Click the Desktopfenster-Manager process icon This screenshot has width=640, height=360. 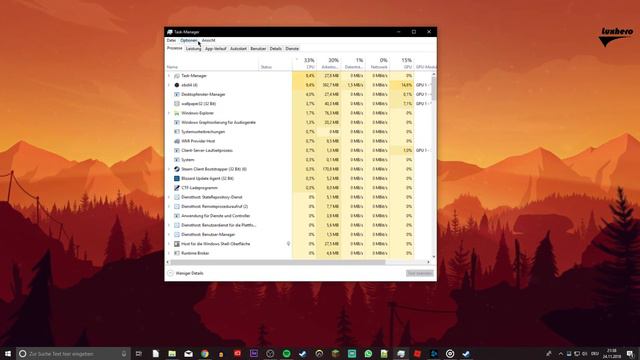tap(177, 94)
